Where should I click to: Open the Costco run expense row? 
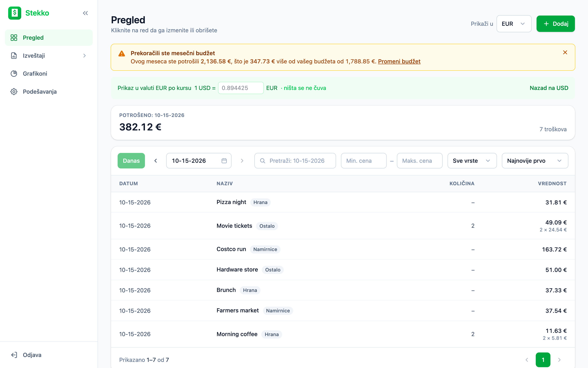pyautogui.click(x=343, y=249)
